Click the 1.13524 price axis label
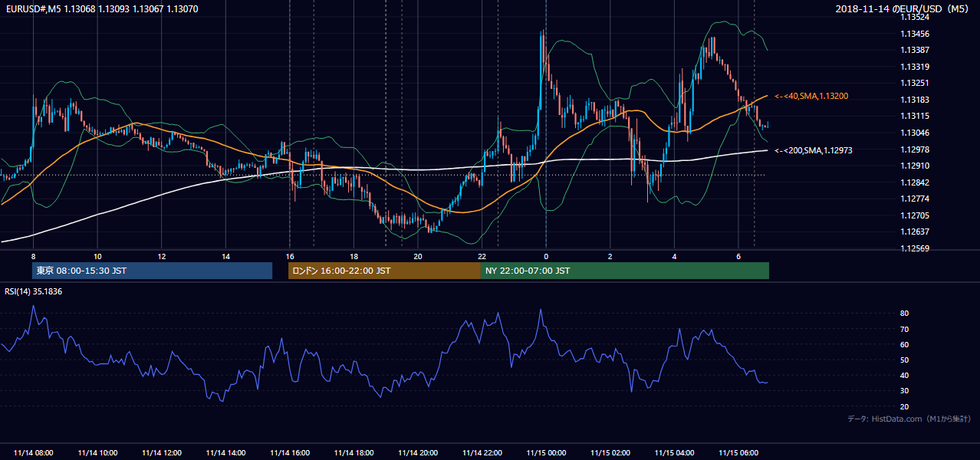The height and width of the screenshot is (460, 980). click(916, 18)
